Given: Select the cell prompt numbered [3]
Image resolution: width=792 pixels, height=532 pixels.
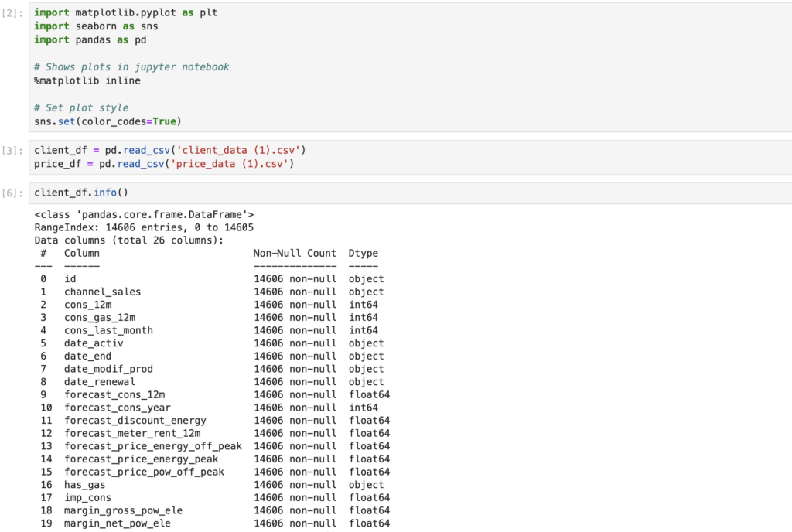Looking at the screenshot, I should pyautogui.click(x=14, y=150).
